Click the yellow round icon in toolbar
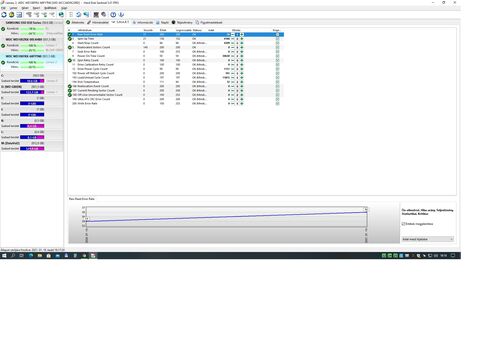The image size is (480, 360). pos(12,15)
